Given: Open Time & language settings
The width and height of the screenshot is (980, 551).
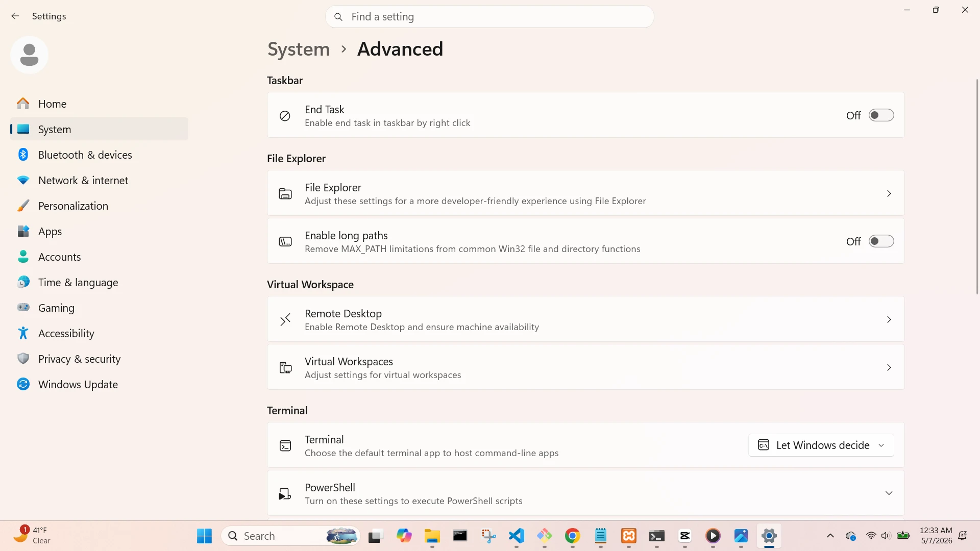Looking at the screenshot, I should [99, 282].
